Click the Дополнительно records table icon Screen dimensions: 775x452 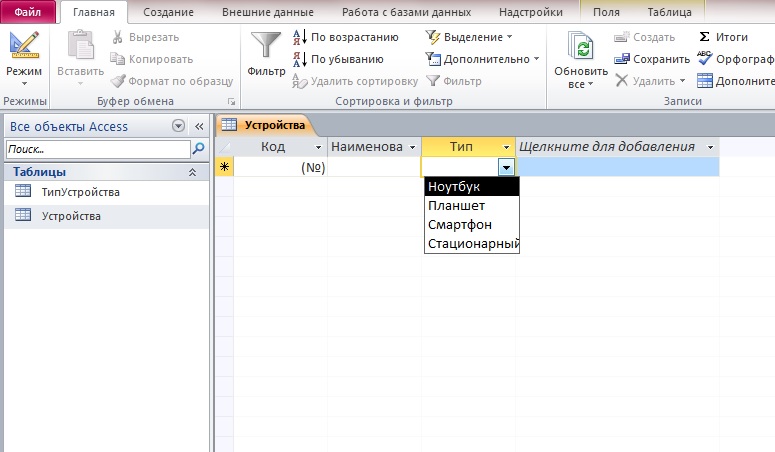(x=705, y=81)
